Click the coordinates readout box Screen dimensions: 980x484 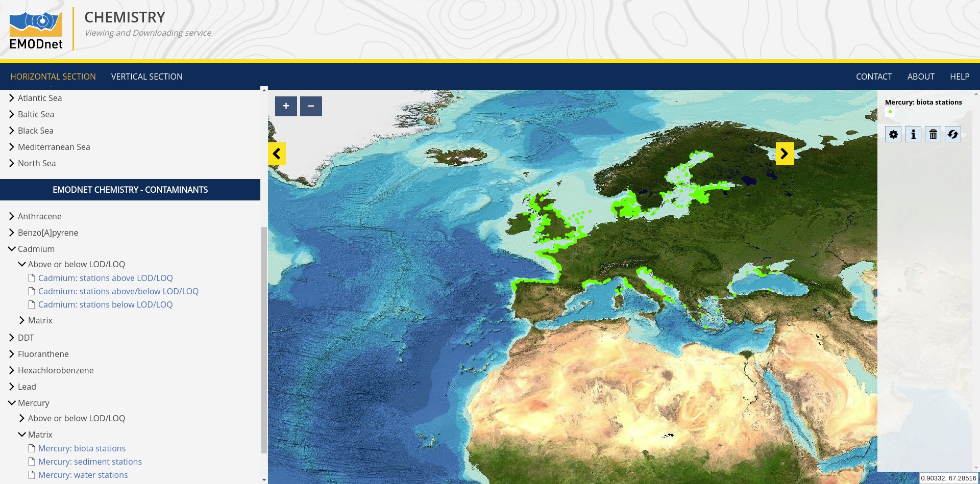[948, 478]
